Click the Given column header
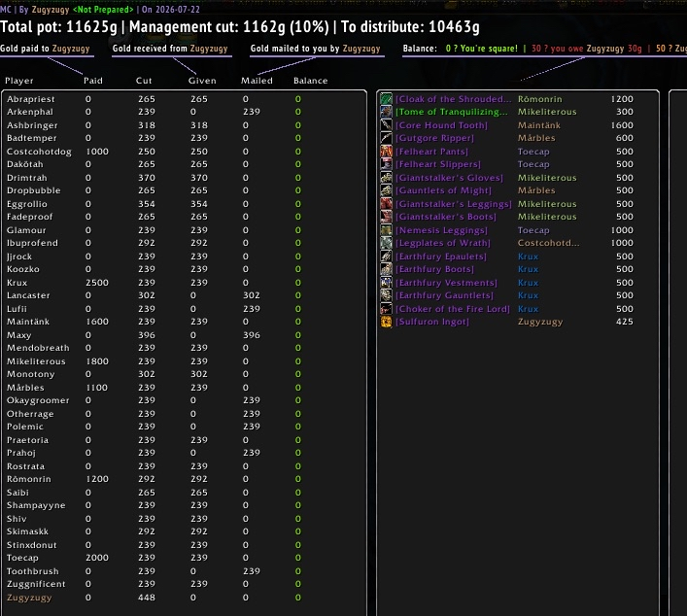 [202, 81]
